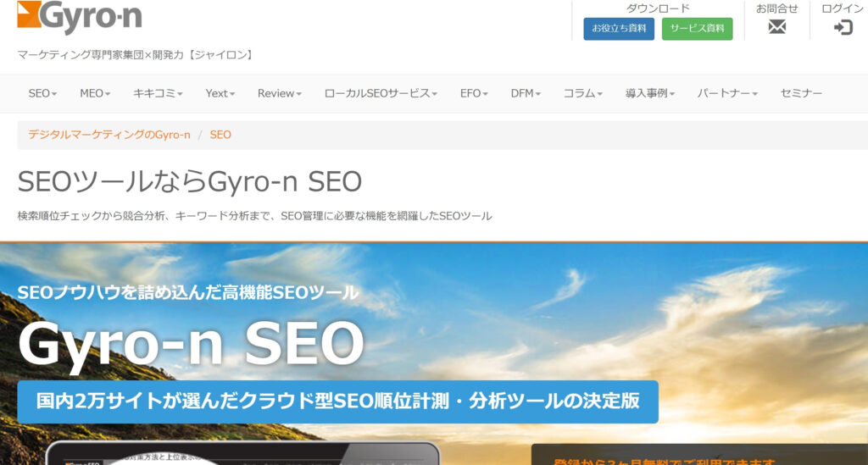Click the blue 国内2万サイトが選んだ banner
This screenshot has width=868, height=465.
(337, 401)
